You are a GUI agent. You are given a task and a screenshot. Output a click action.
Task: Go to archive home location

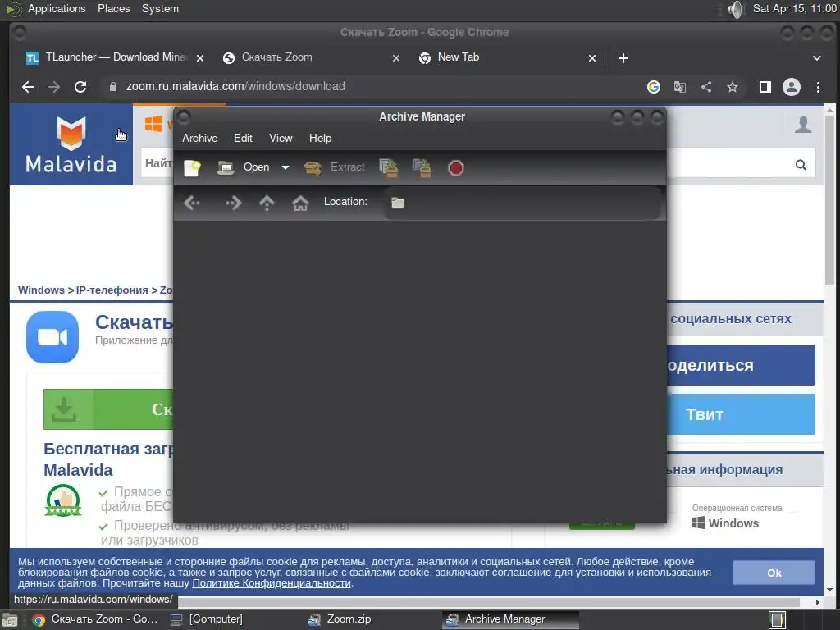300,203
